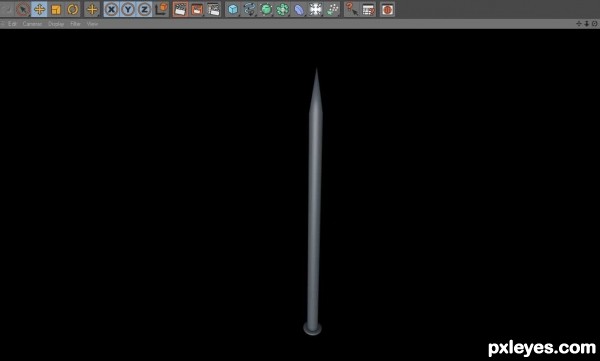Select the Live Selection arrow tool
This screenshot has height=361, width=600.
(23, 9)
